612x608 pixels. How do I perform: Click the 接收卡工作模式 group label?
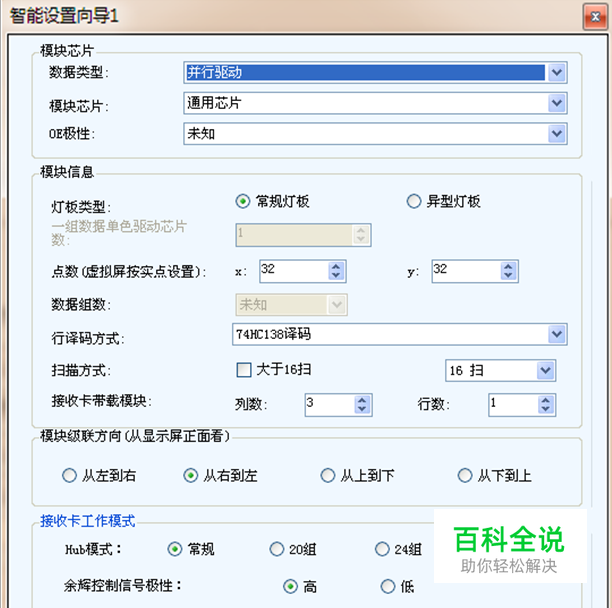pyautogui.click(x=88, y=521)
